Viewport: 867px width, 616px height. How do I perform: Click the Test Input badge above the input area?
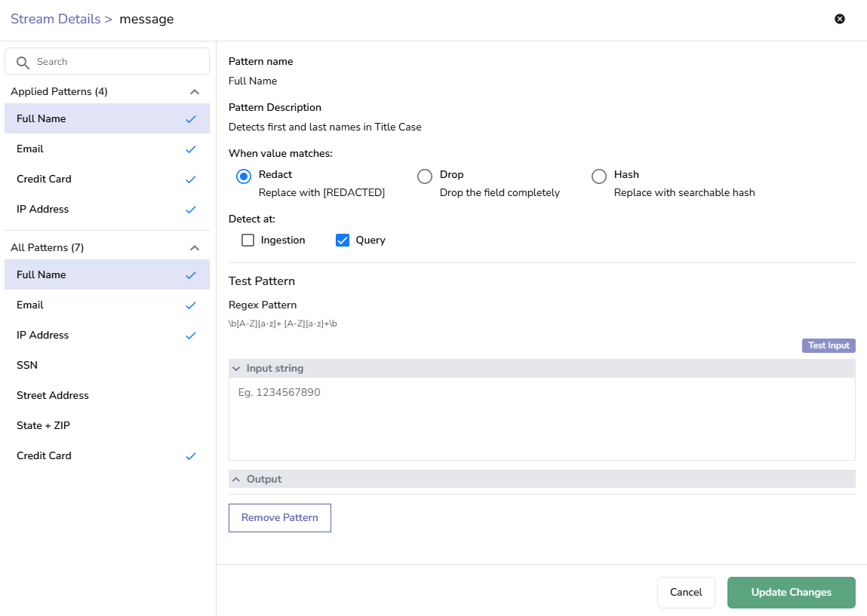pos(828,345)
